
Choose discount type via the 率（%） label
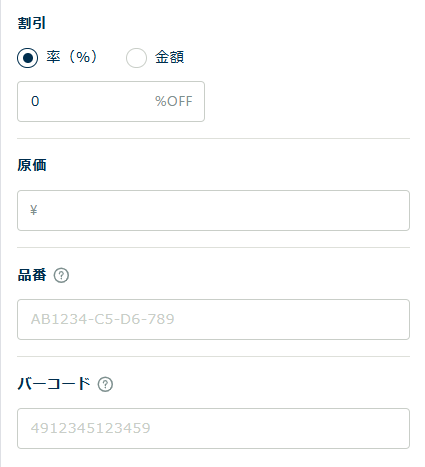click(x=71, y=57)
